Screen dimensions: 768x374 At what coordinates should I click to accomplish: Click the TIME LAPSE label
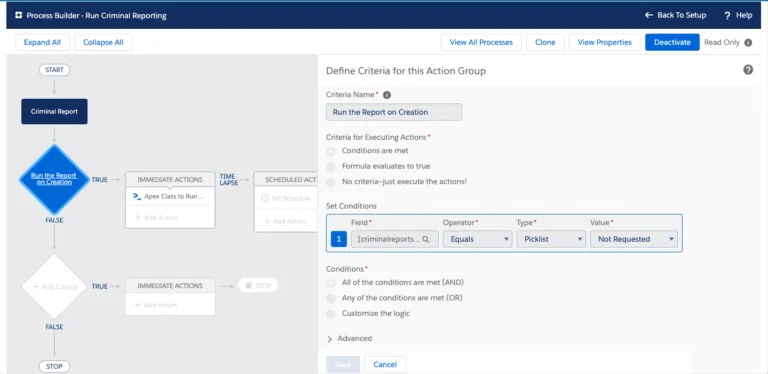point(228,180)
